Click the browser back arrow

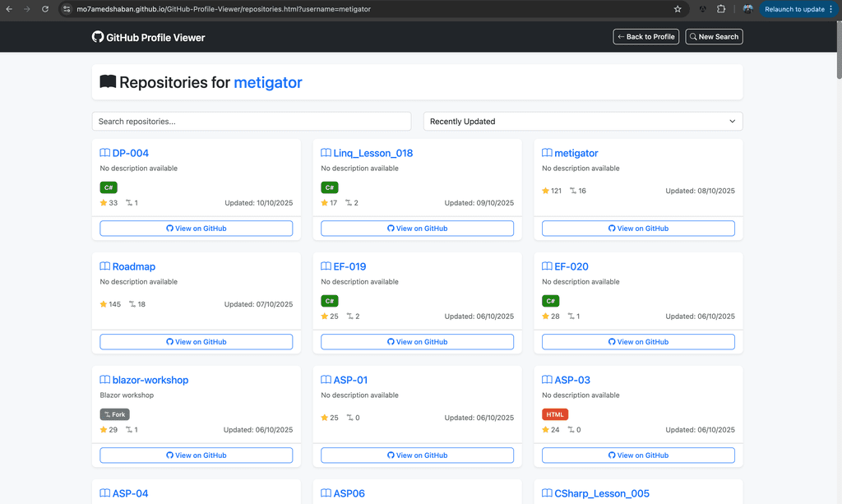pyautogui.click(x=9, y=9)
